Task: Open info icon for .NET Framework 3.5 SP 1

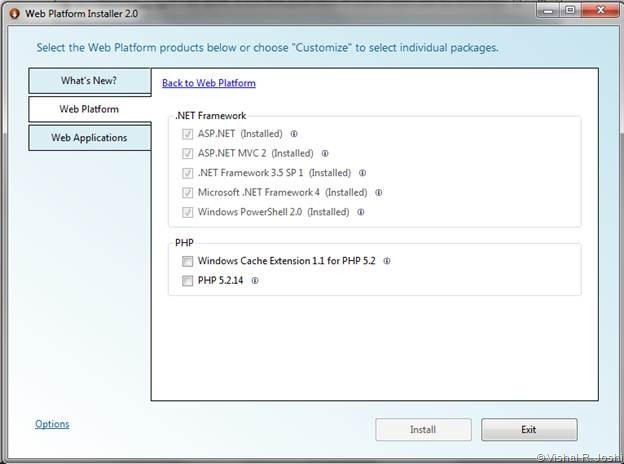Action: point(362,173)
